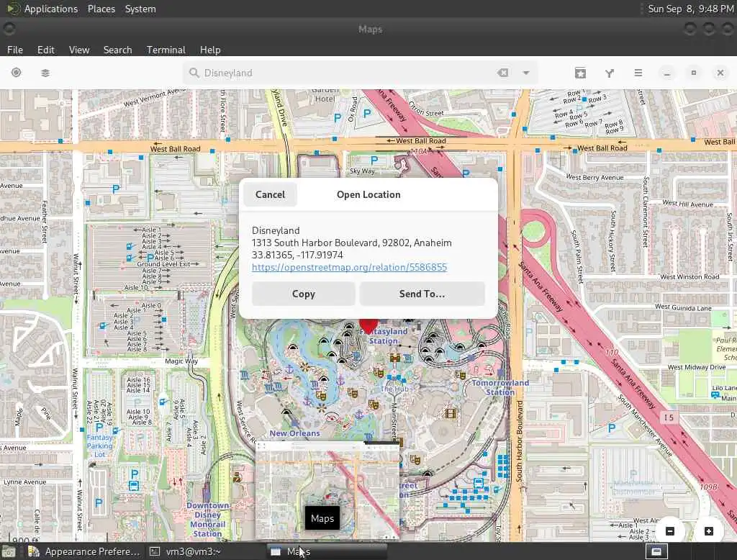This screenshot has height=560, width=737.
Task: Click the Ground Level Exit label
Action: coord(163,263)
